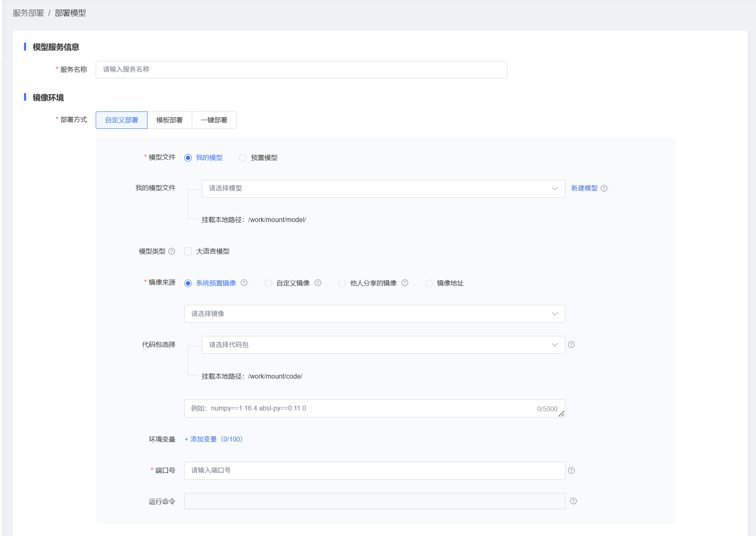Focus the 服务名称 input field
The image size is (756, 536).
[x=301, y=70]
